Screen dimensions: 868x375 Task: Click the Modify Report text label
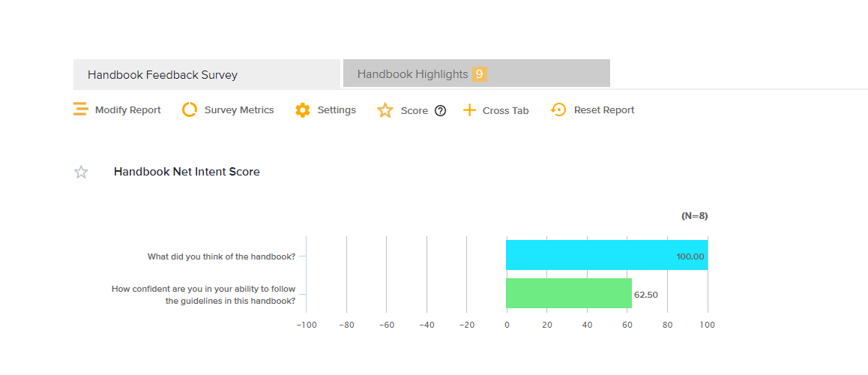[127, 110]
